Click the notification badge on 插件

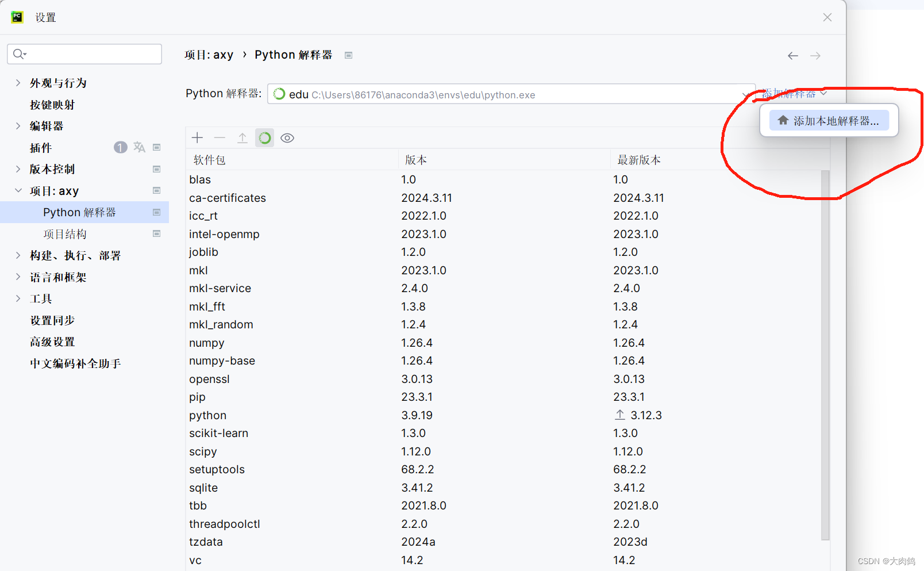click(120, 147)
